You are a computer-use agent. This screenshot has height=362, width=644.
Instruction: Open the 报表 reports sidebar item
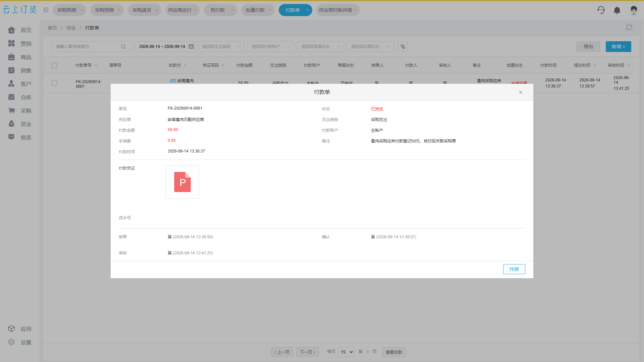19,137
